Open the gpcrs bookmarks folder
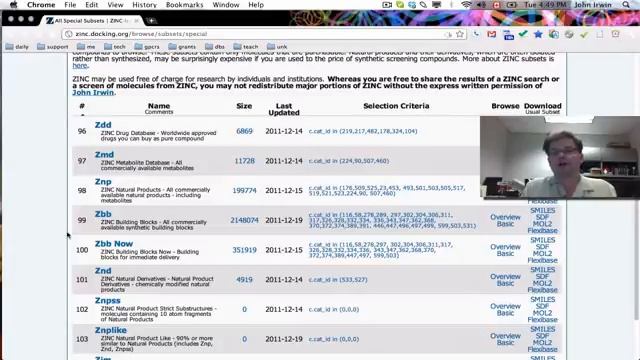Screen dimensions: 640x360 (147, 47)
